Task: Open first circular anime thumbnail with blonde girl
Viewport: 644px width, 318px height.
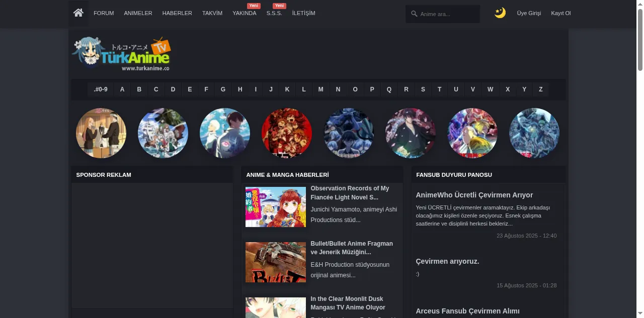Action: coord(101,133)
